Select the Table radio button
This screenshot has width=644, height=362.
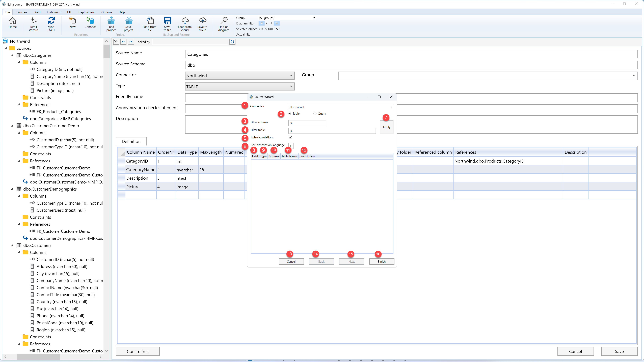click(x=290, y=113)
